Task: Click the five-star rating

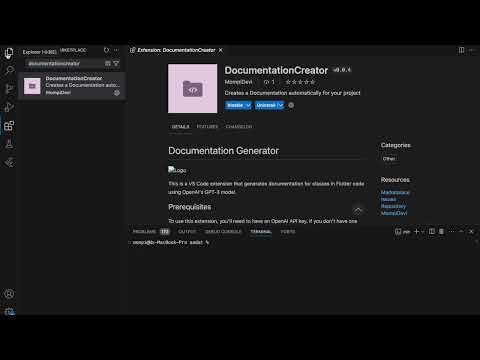Action: pos(300,82)
